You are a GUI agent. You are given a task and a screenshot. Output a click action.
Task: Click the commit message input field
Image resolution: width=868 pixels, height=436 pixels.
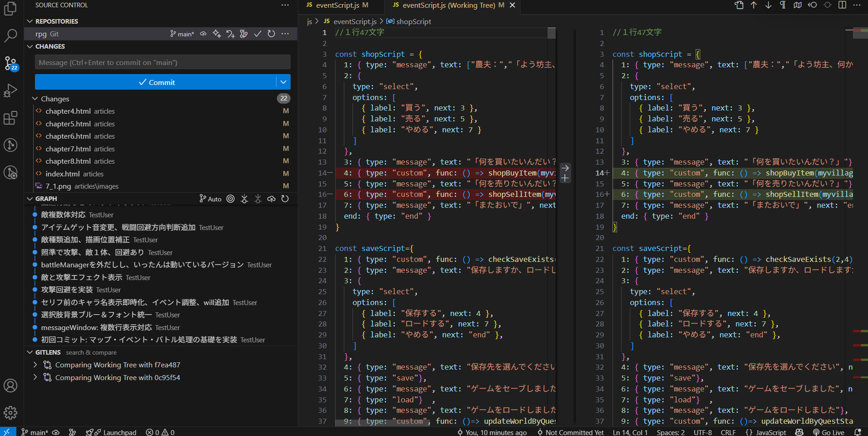coord(162,63)
